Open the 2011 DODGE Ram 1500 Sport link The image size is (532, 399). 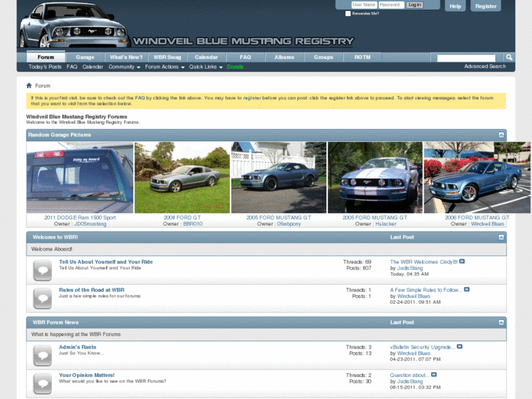click(80, 217)
